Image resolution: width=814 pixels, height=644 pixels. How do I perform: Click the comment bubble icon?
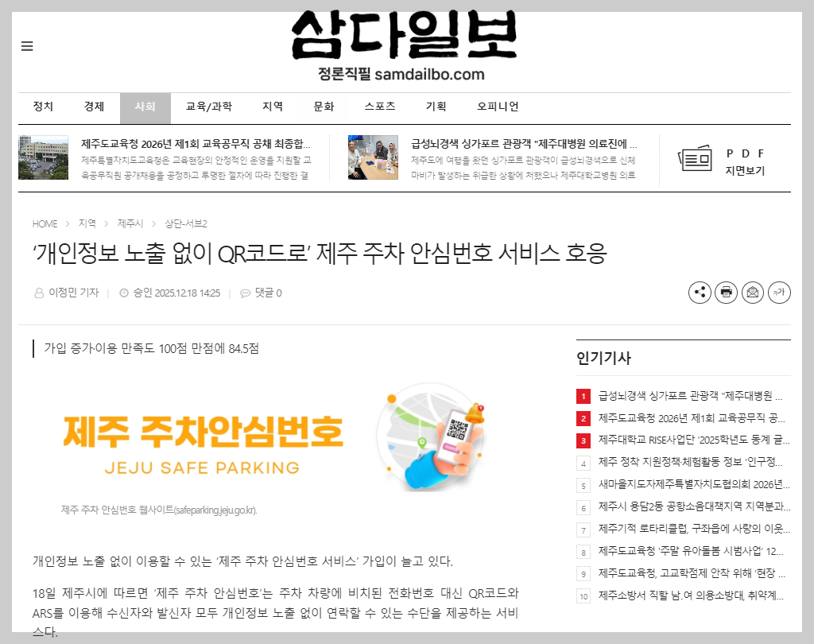coord(245,293)
